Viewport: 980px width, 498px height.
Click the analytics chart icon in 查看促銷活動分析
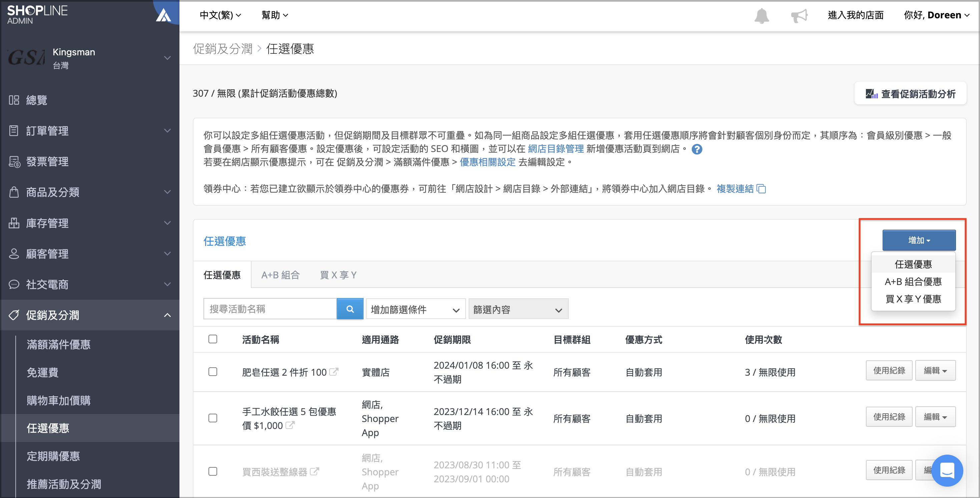coord(872,94)
